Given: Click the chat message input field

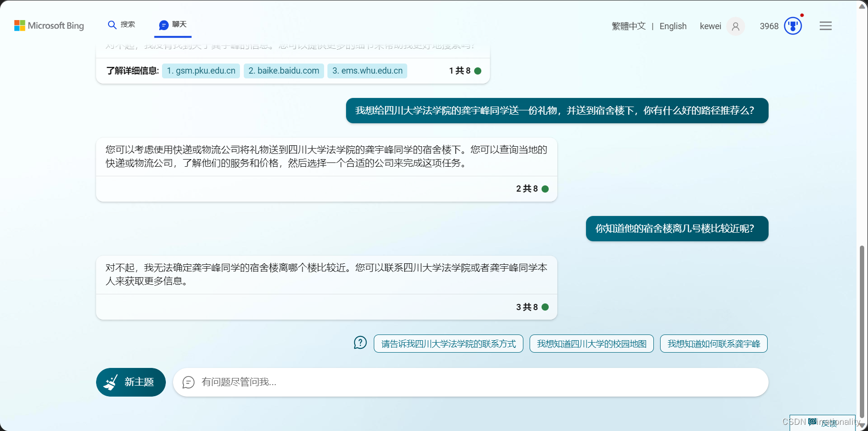Looking at the screenshot, I should (470, 382).
